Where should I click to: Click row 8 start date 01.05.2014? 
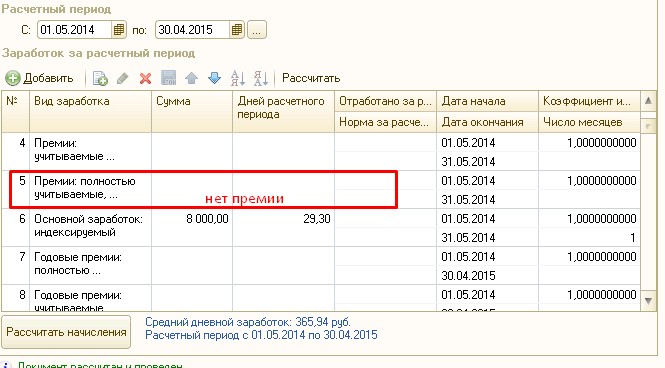click(487, 295)
